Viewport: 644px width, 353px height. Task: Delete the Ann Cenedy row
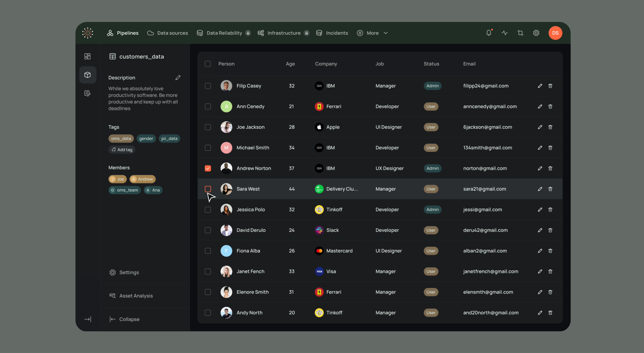pos(550,106)
